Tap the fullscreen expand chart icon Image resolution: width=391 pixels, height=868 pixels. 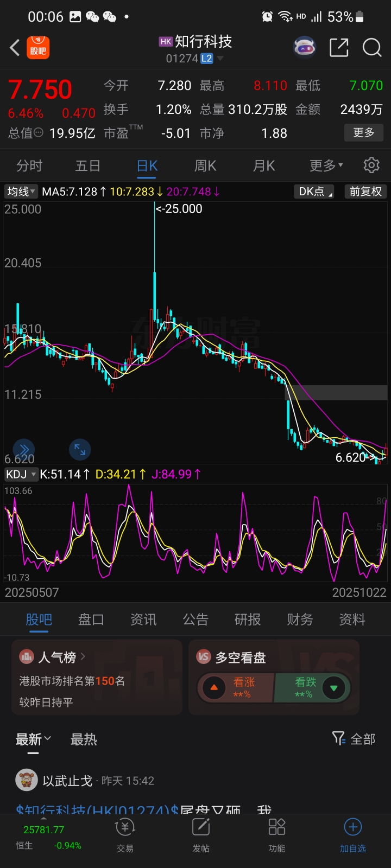pos(80,449)
